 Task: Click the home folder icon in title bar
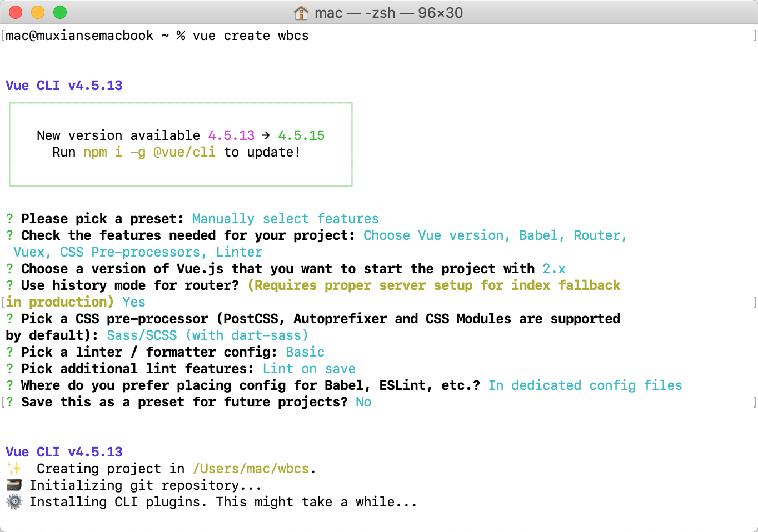coord(301,12)
